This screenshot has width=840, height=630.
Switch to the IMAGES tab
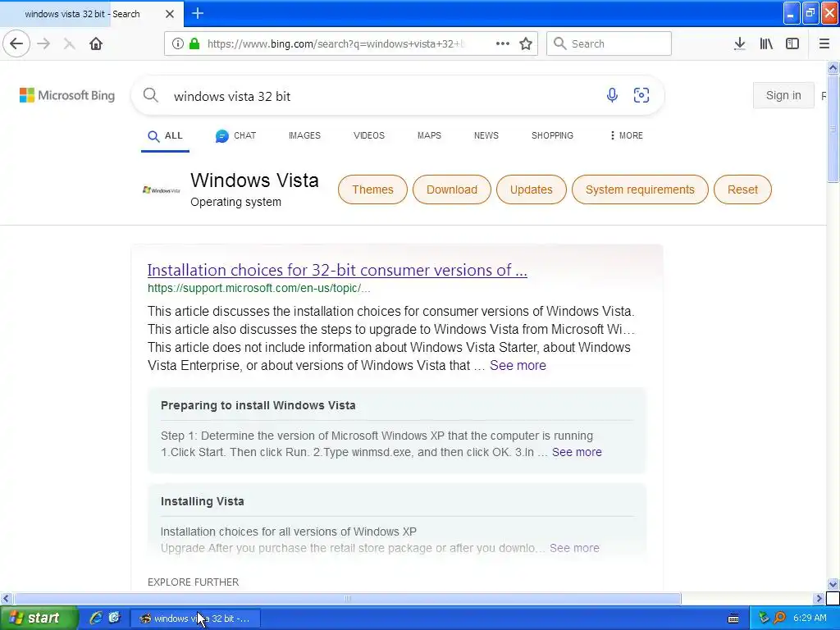(x=304, y=135)
